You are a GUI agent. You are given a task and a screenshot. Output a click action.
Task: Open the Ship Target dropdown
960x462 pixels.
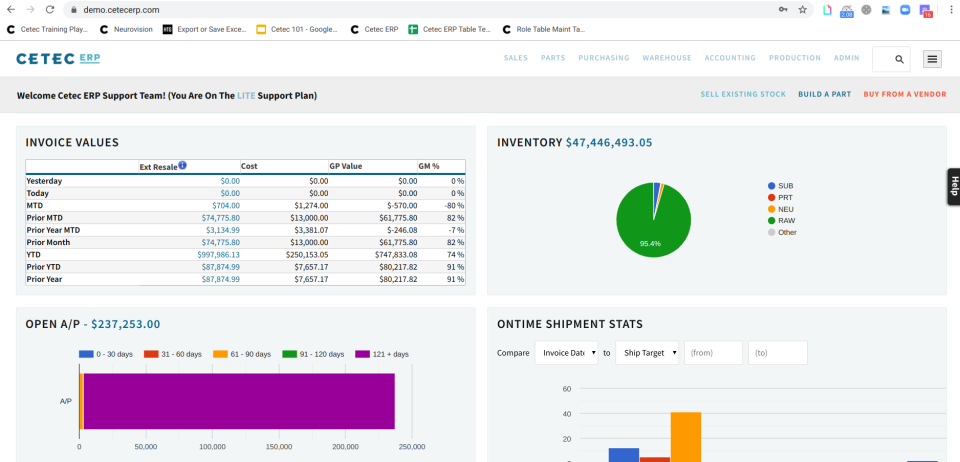click(647, 353)
